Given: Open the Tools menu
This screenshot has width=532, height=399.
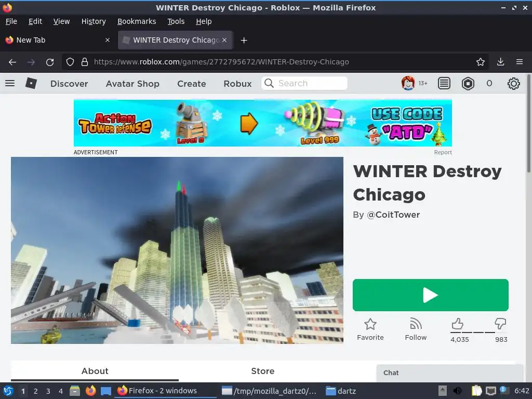Looking at the screenshot, I should [176, 21].
